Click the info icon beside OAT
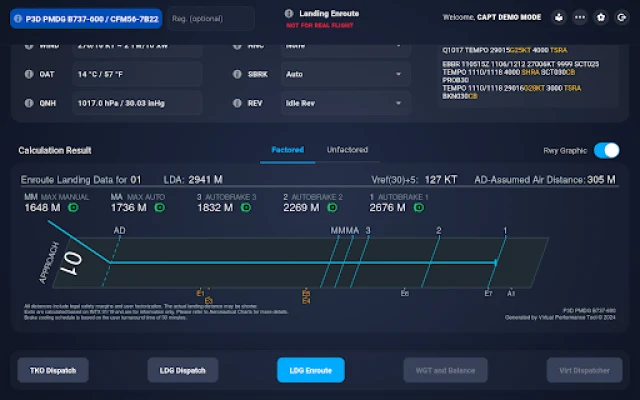The height and width of the screenshot is (400, 640). [25, 75]
